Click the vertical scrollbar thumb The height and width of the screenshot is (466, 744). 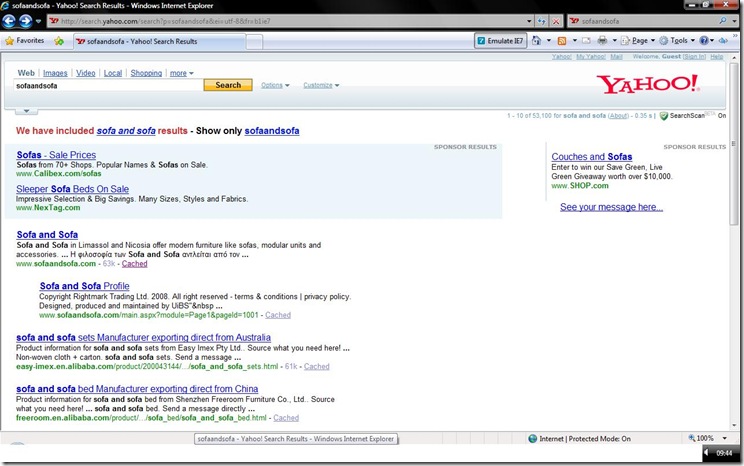(x=734, y=142)
